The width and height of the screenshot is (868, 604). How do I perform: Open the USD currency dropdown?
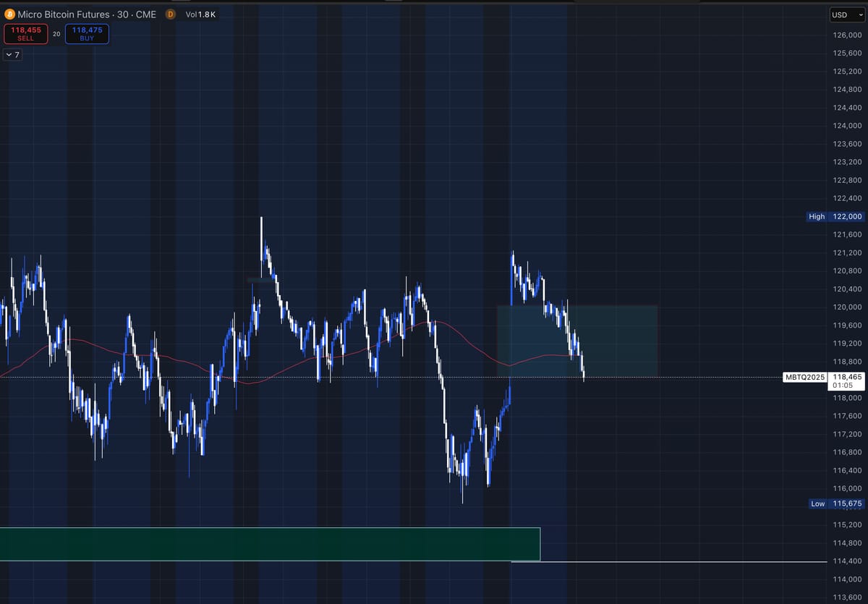click(x=848, y=14)
